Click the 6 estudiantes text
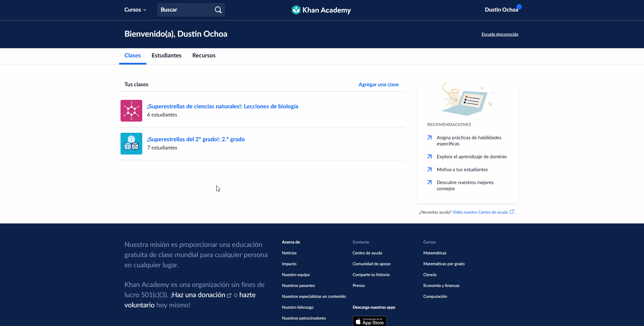Viewport: 644px width, 326px height. (x=162, y=115)
